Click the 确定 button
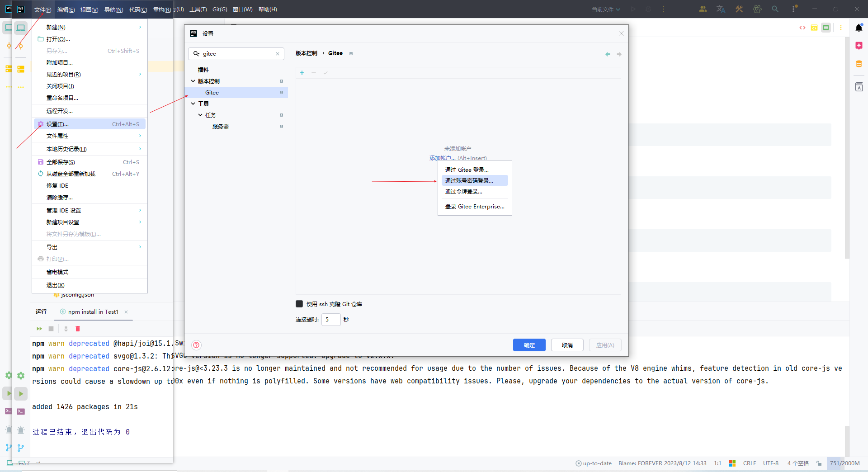Screen dimensions: 868x472 (529, 345)
